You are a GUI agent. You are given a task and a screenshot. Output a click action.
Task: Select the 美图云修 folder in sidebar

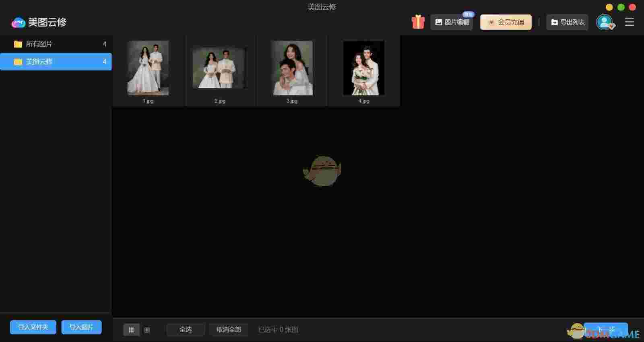coord(56,62)
